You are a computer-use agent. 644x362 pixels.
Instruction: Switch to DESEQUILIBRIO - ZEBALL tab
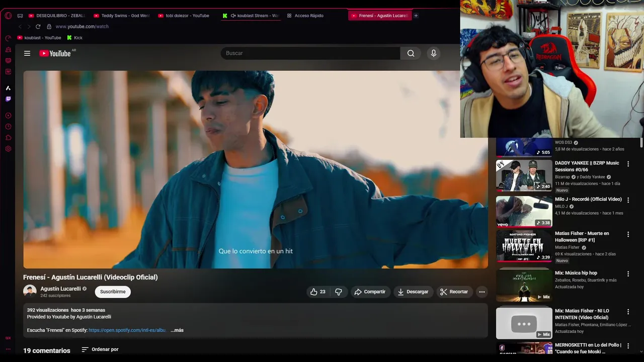(x=57, y=16)
